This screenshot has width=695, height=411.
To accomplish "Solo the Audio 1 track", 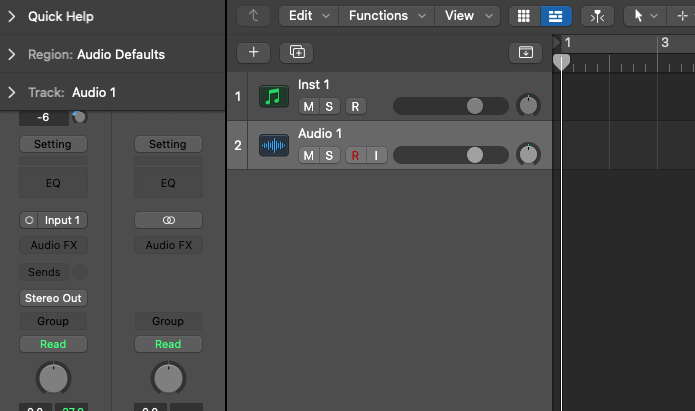I will 329,155.
